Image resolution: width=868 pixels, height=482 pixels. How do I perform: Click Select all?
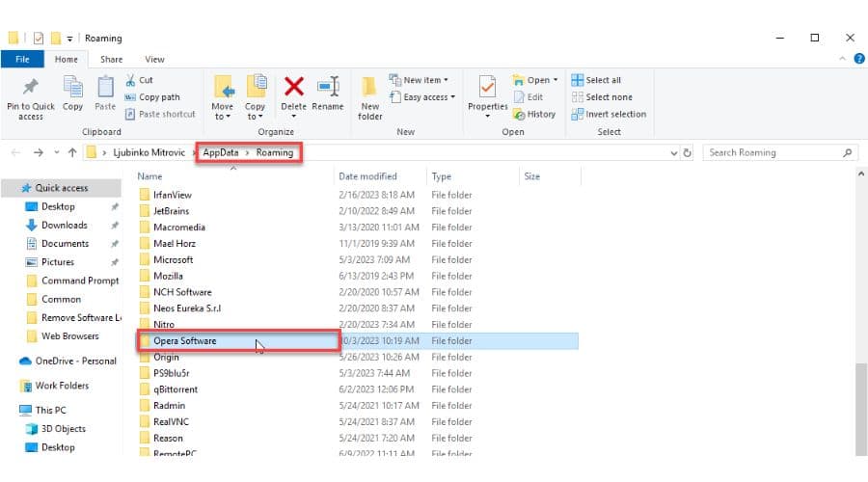(596, 80)
